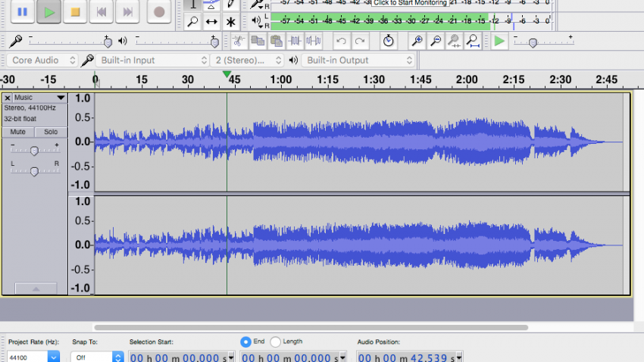Select the Zoom tool magnifier
644x362 pixels.
(x=192, y=22)
